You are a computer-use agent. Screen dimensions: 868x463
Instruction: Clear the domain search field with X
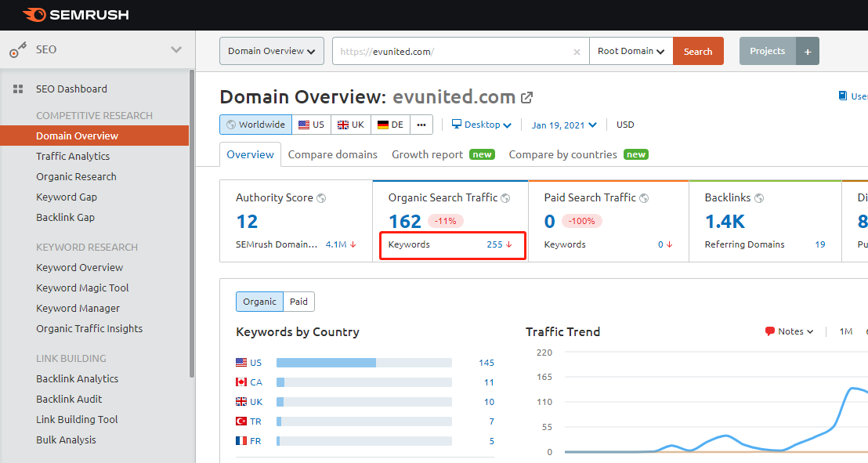pos(577,52)
